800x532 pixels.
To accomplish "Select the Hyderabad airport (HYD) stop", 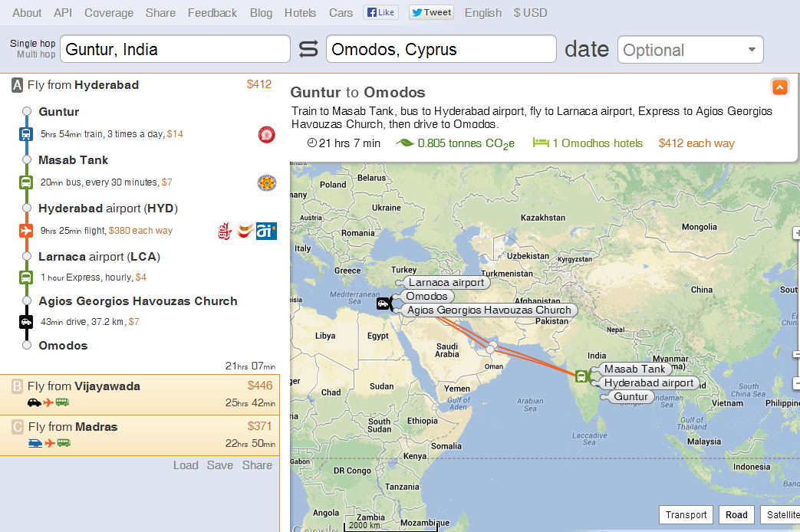I will pos(108,208).
